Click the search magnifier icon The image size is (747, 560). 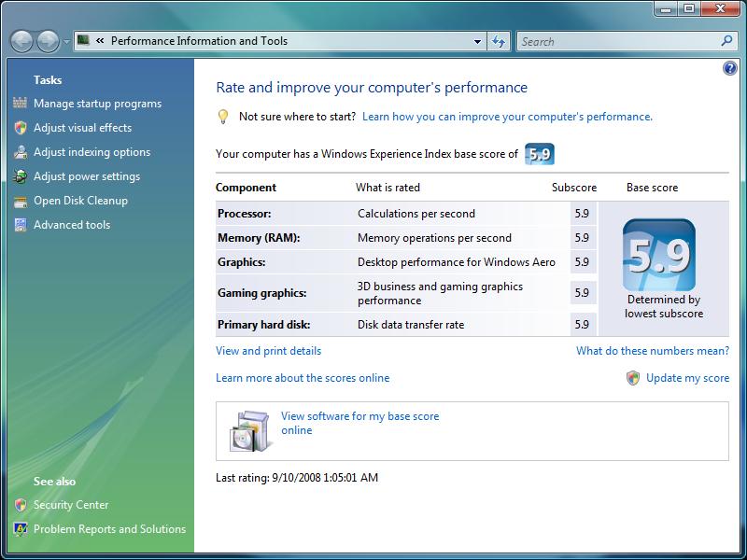726,41
